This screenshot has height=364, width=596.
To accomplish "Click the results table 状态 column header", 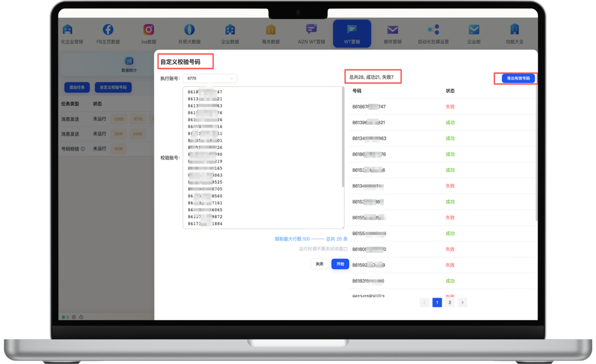I will coord(450,91).
